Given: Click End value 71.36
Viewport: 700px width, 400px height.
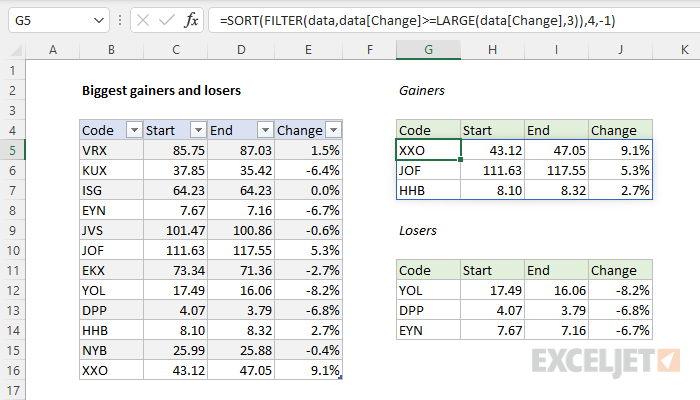Looking at the screenshot, I should (241, 271).
